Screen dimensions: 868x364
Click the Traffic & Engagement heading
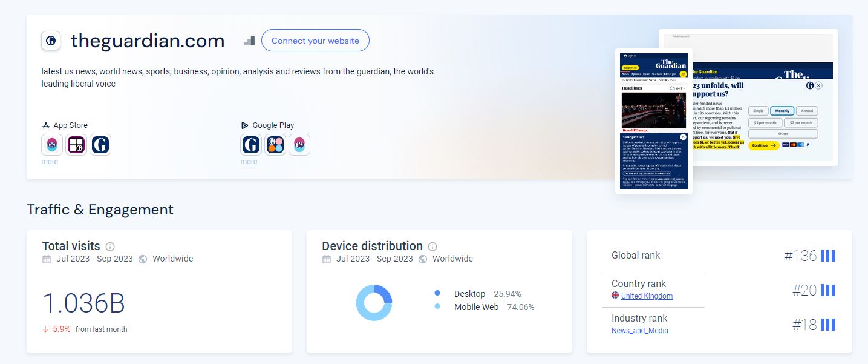[x=100, y=210]
